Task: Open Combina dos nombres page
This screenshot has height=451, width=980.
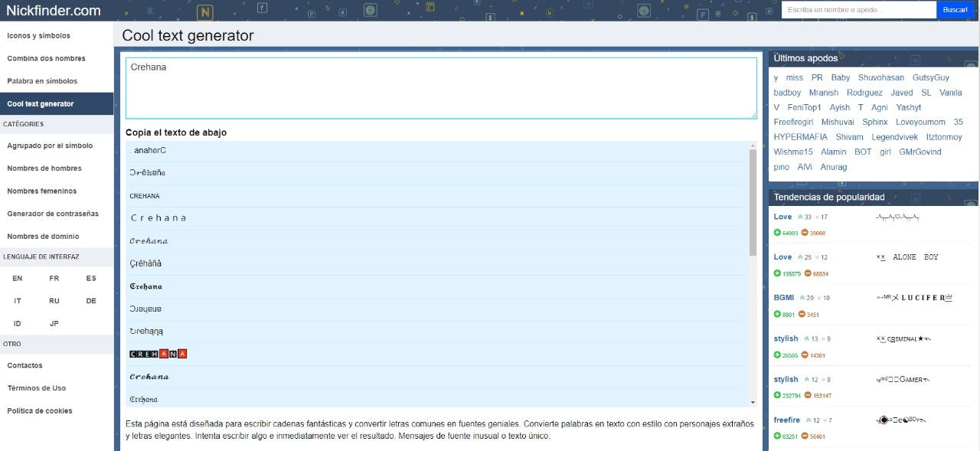Action: (x=46, y=58)
